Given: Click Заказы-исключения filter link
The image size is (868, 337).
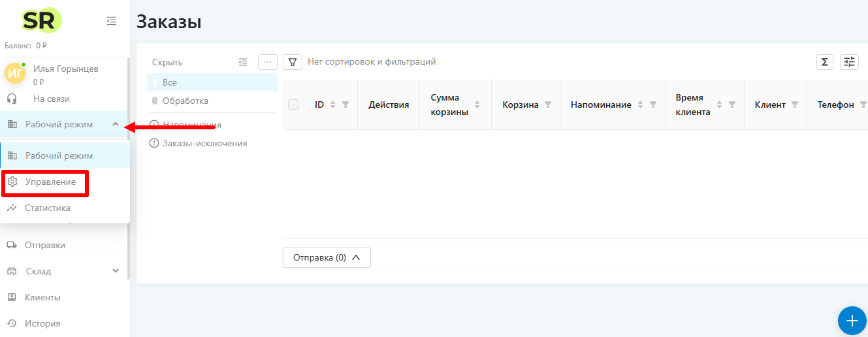Looking at the screenshot, I should click(x=204, y=143).
